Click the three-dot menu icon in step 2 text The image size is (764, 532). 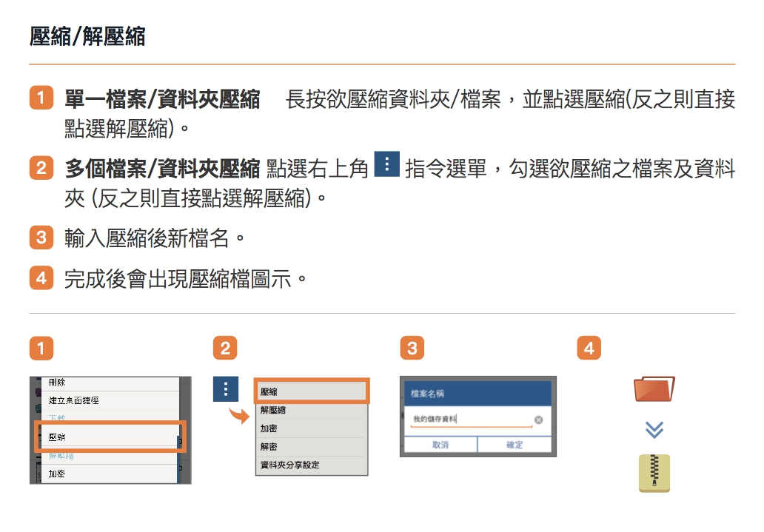[386, 164]
